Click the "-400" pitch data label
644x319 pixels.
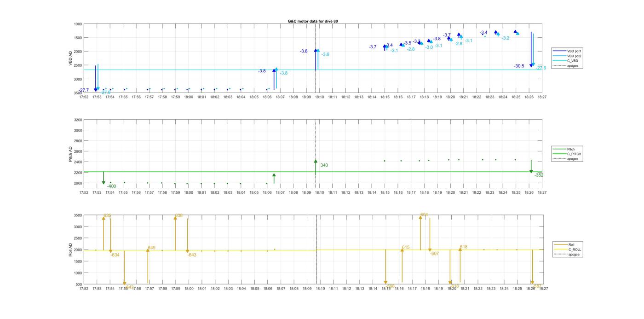pyautogui.click(x=111, y=186)
